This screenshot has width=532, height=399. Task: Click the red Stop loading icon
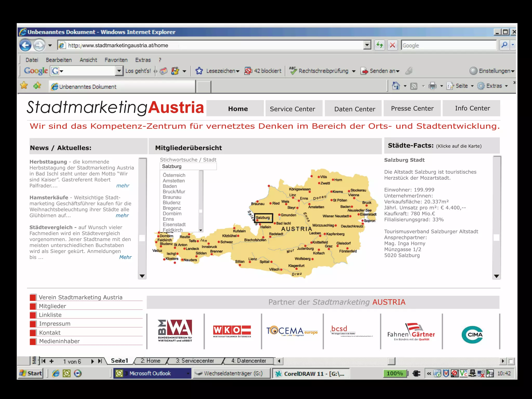[393, 45]
